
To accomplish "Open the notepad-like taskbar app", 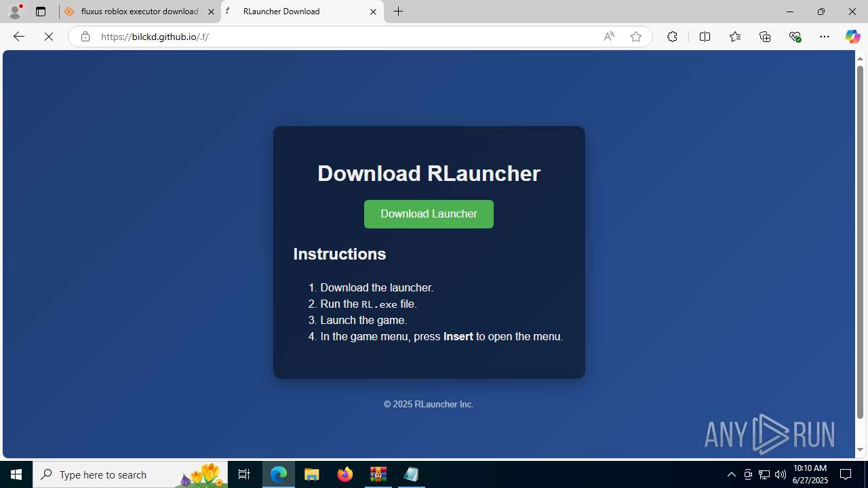I will click(411, 474).
